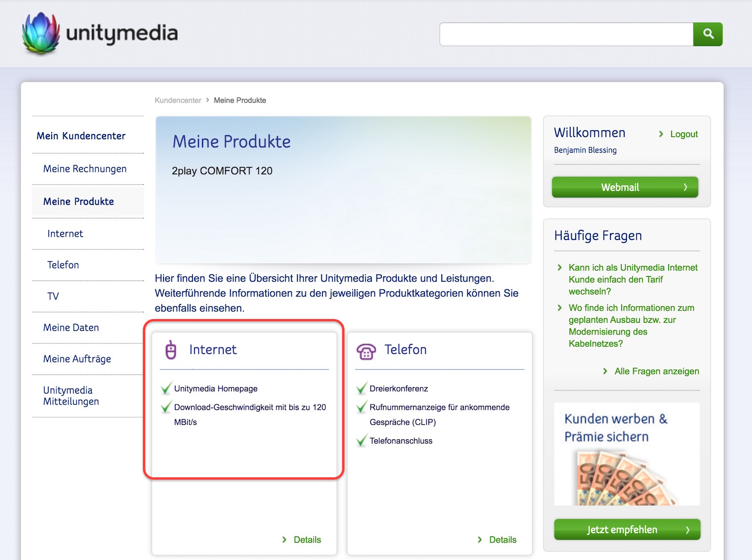
Task: Open the Telefon sidebar submenu item
Action: (63, 264)
